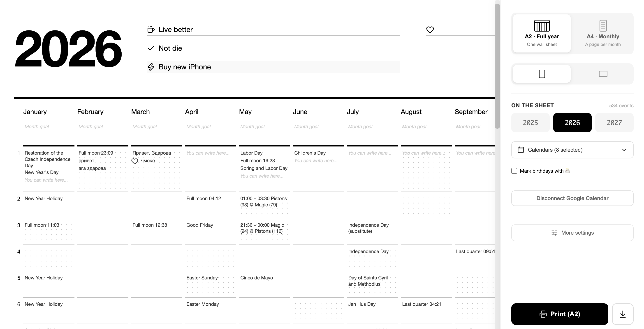The image size is (644, 329).
Task: Click 'Jan Hus Day' entry
Action: (362, 304)
